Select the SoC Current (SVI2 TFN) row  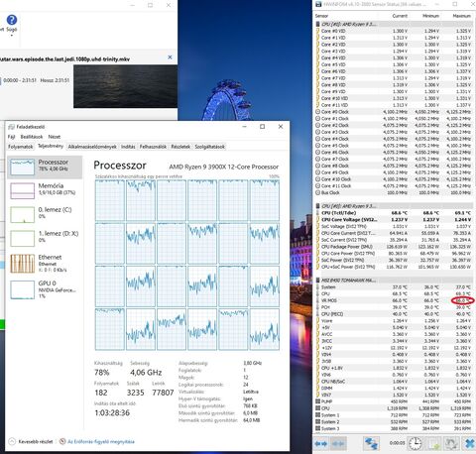(393, 240)
